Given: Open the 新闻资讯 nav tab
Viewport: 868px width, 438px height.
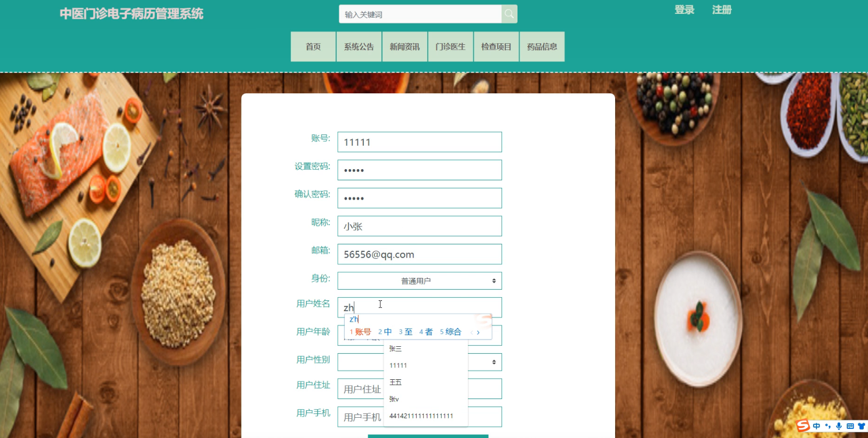Looking at the screenshot, I should click(x=405, y=47).
